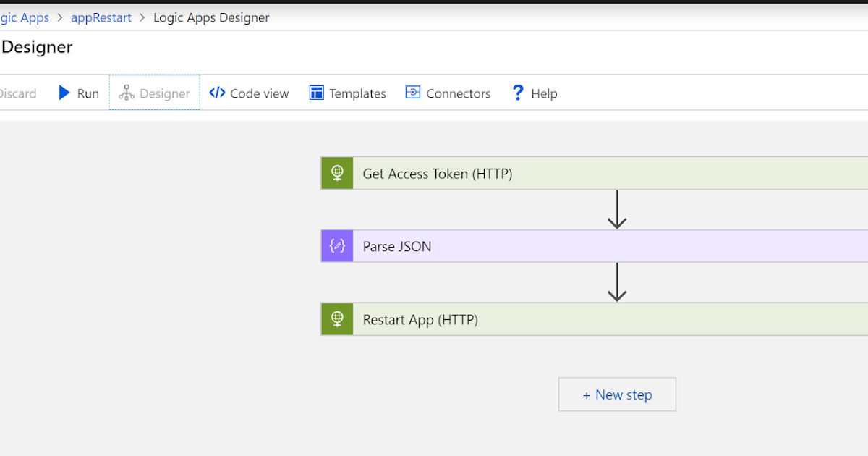Open the Templates gallery
Viewport: 868px width, 456px height.
point(347,93)
